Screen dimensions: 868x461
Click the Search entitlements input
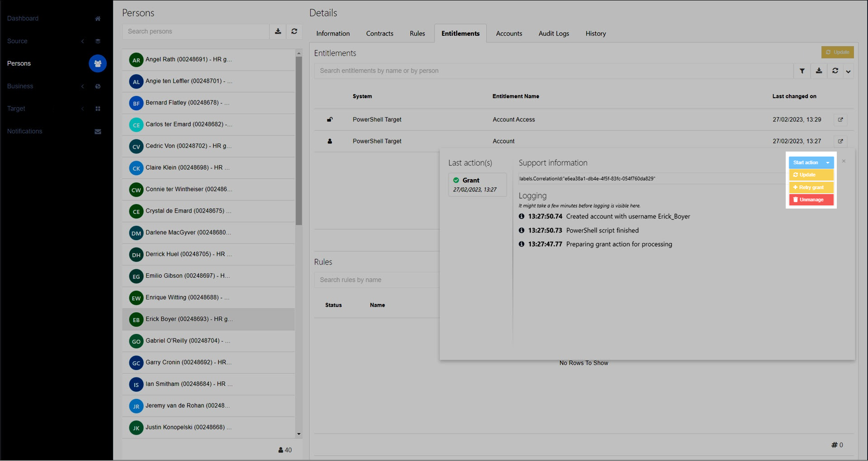point(554,71)
